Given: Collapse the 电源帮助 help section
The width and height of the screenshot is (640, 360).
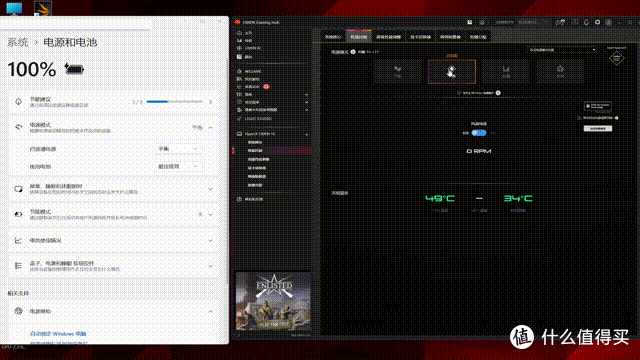Looking at the screenshot, I should pos(211,311).
